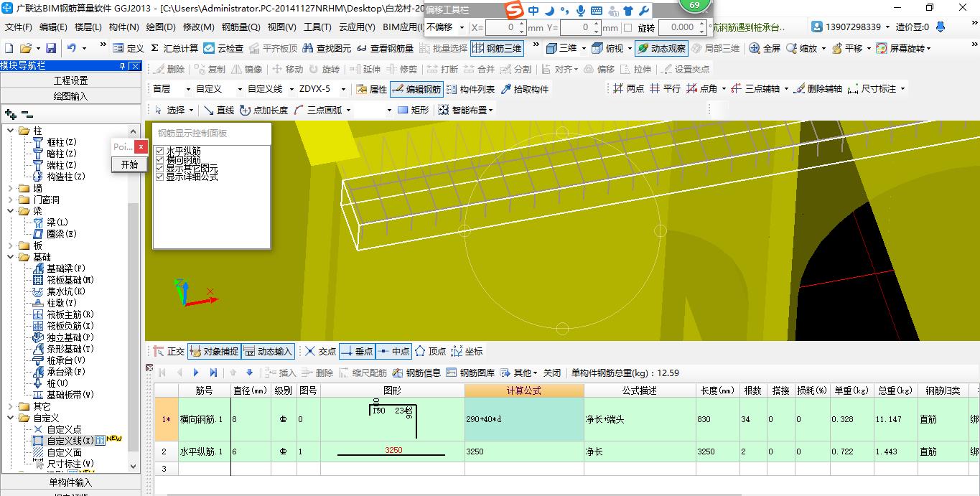Start the 云检查 cloud check
The image size is (980, 496).
tap(223, 48)
